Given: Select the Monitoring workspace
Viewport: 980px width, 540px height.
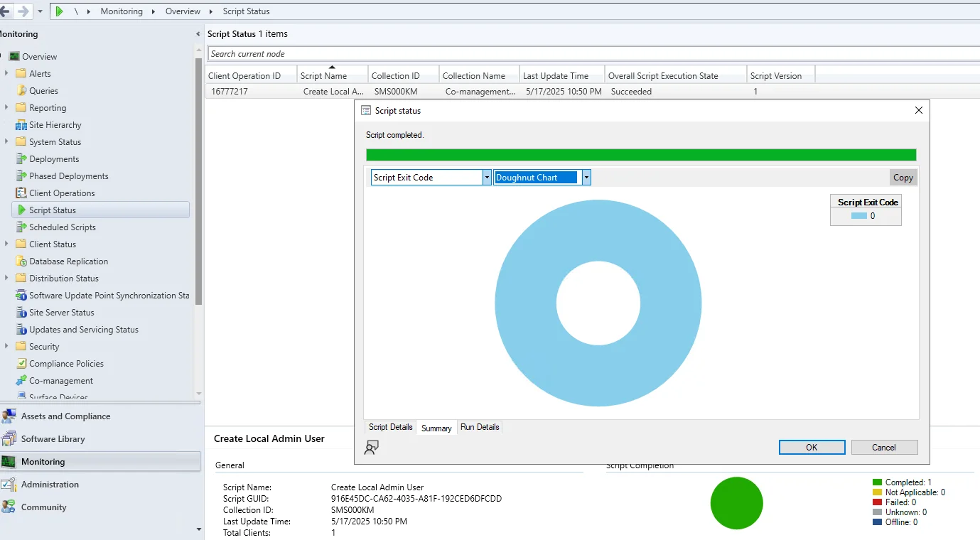Looking at the screenshot, I should click(x=100, y=462).
